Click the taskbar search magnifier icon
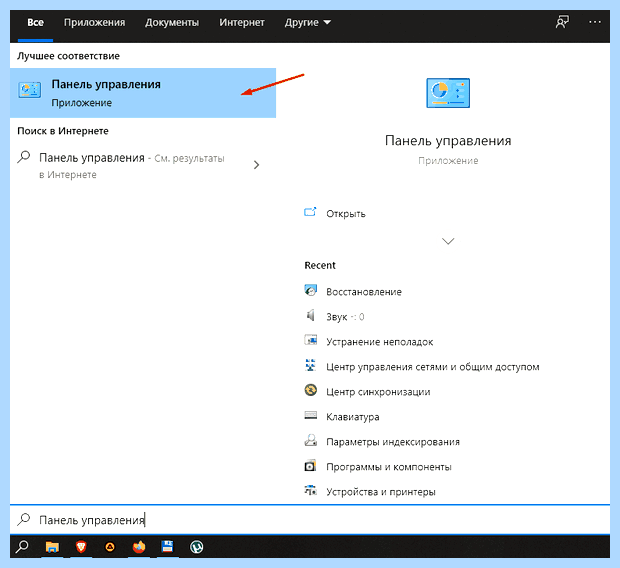The height and width of the screenshot is (568, 620). [23, 547]
